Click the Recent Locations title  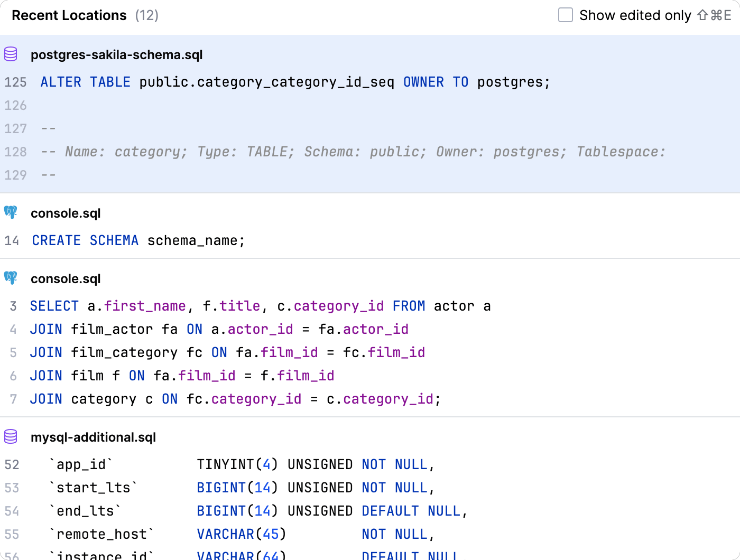[x=69, y=15]
